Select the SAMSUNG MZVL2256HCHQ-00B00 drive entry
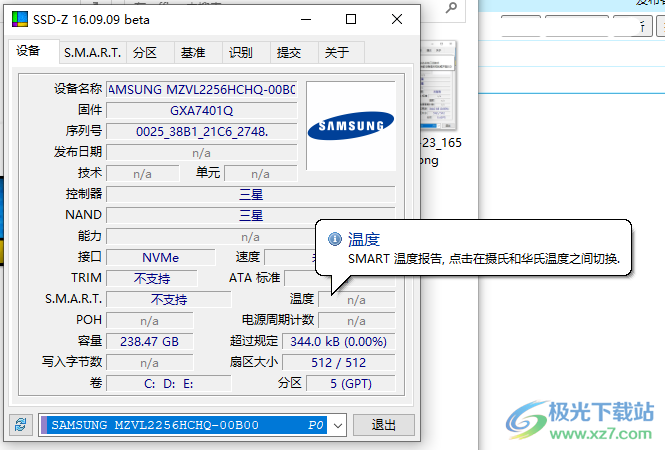 point(185,425)
